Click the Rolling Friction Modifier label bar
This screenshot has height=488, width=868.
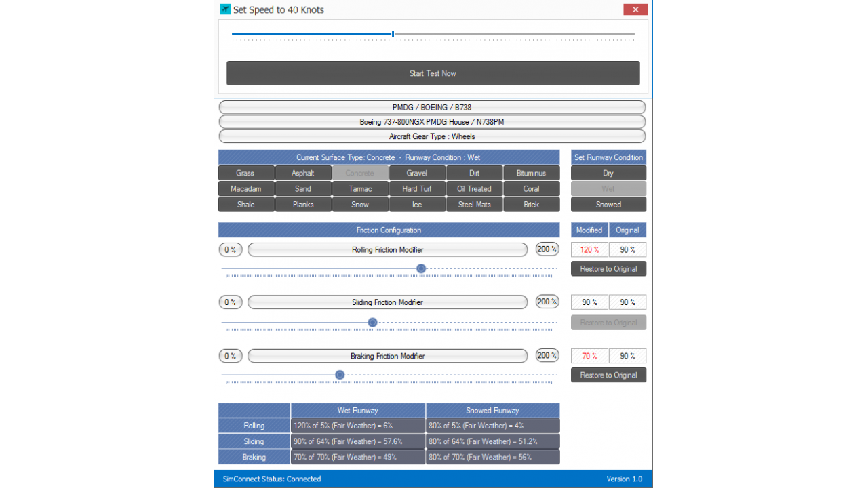pos(387,249)
